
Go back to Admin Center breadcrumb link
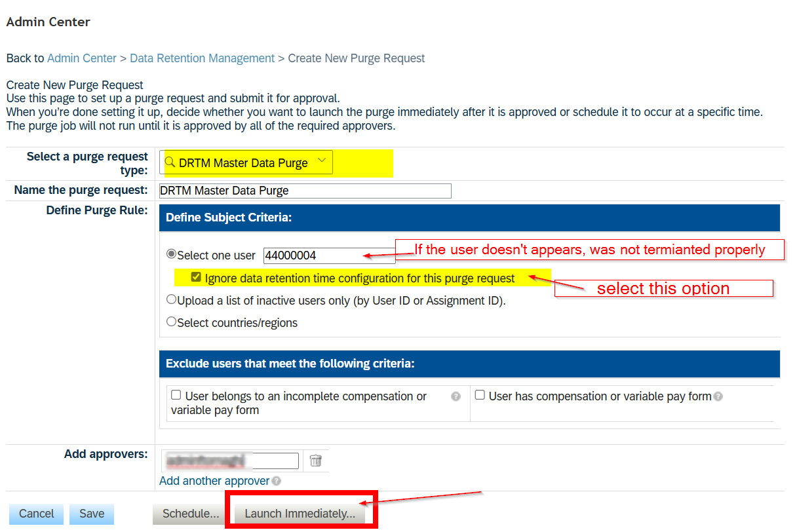pyautogui.click(x=82, y=58)
